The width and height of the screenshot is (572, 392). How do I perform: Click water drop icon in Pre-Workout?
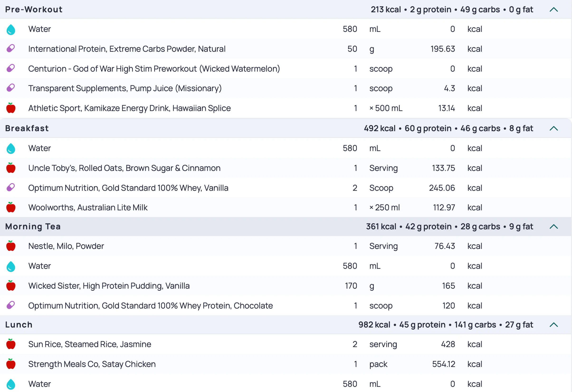click(11, 29)
